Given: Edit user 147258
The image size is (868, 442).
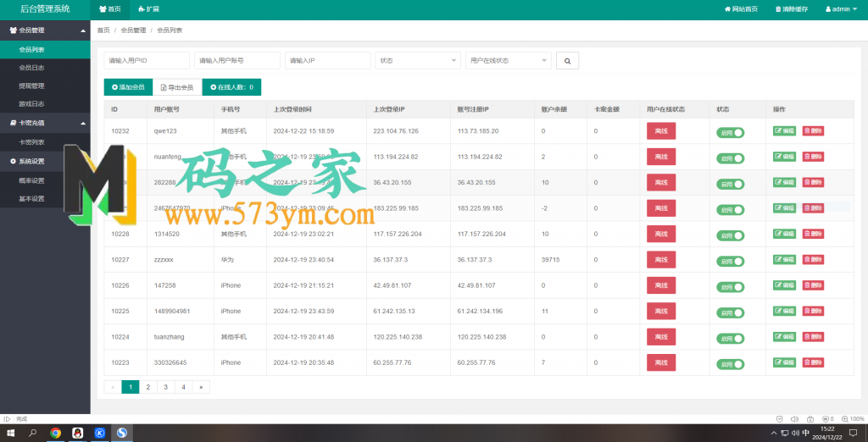Looking at the screenshot, I should 784,285.
